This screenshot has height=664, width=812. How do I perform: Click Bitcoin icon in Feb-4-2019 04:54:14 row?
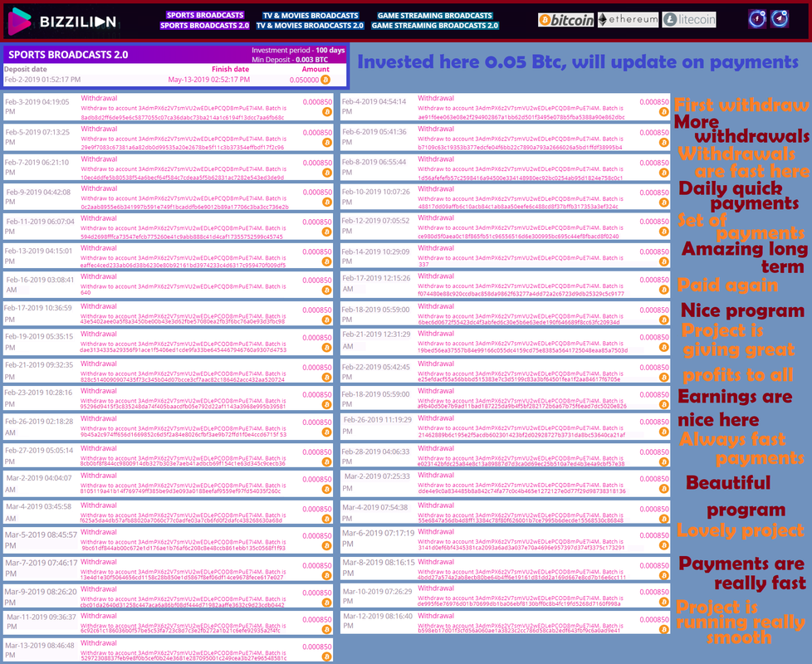tap(664, 112)
